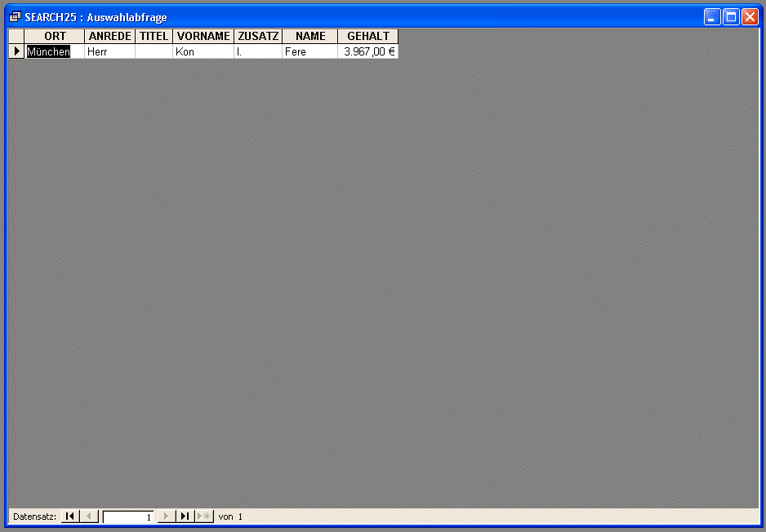The height and width of the screenshot is (532, 766).
Task: Go to previous record navigation button
Action: (89, 516)
